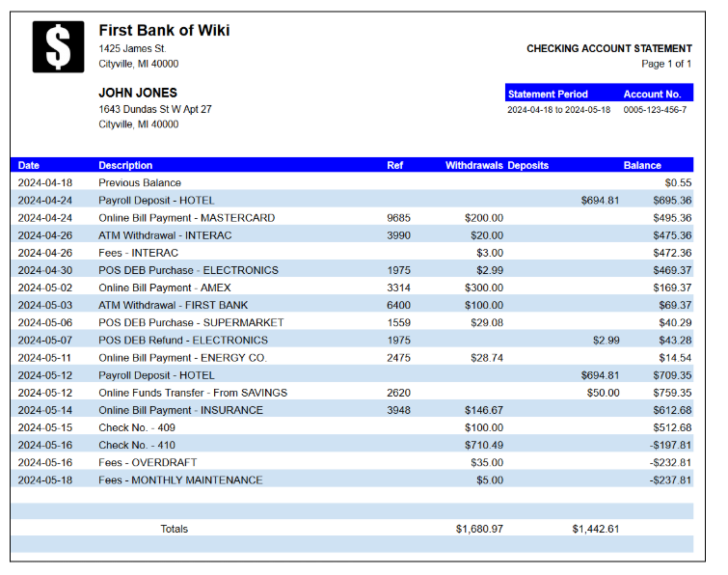Click the Totals label

click(174, 529)
